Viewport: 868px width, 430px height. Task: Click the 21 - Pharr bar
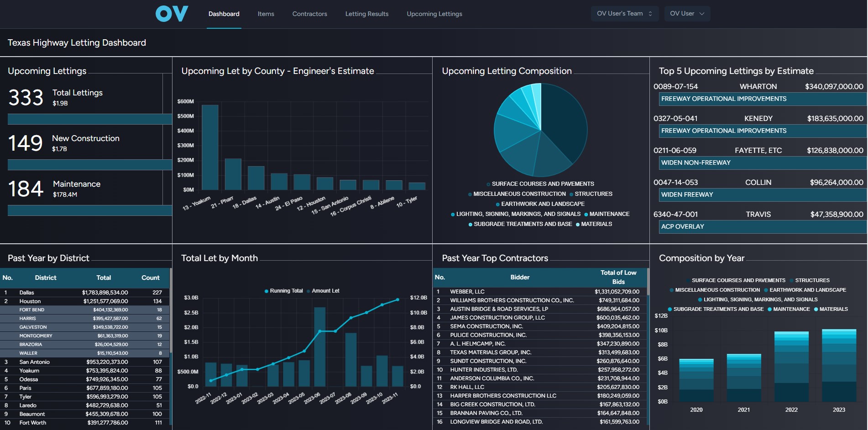(x=233, y=174)
